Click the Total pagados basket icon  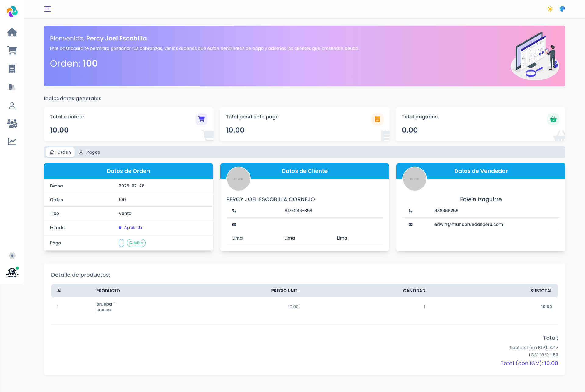(x=553, y=119)
